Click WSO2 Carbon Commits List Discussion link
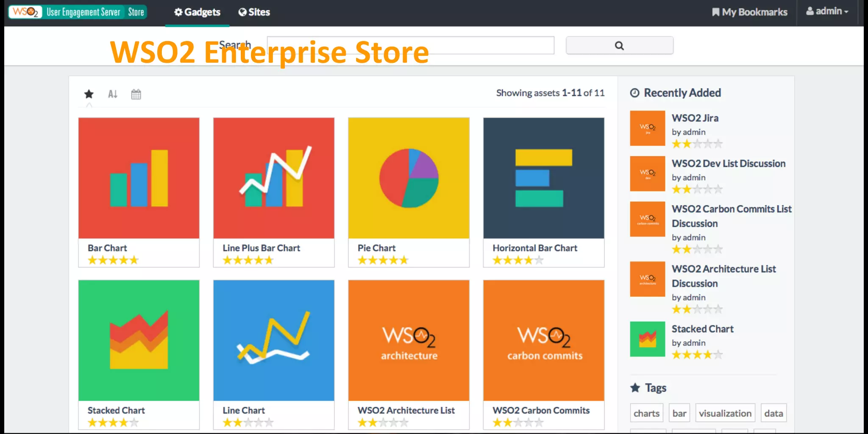The image size is (868, 434). click(x=732, y=216)
